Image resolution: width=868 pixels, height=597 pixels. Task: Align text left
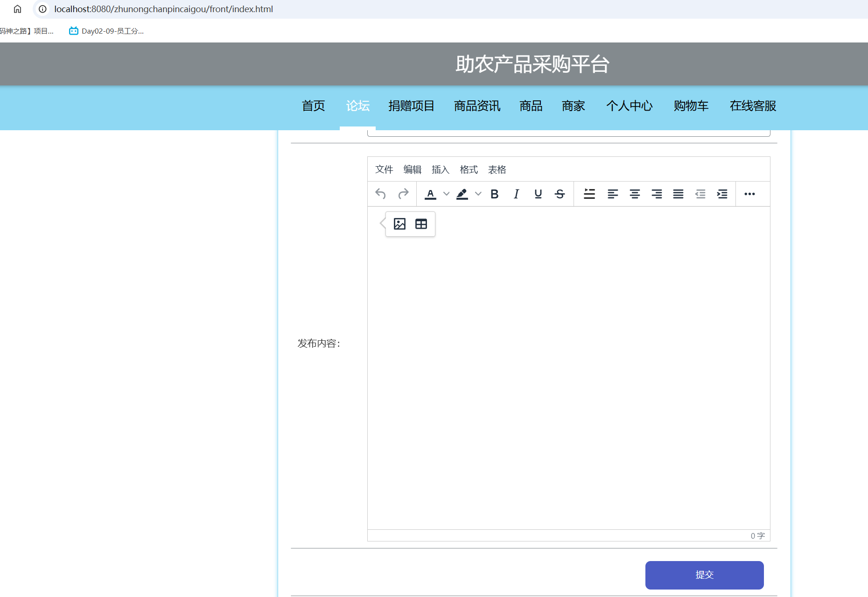(613, 194)
